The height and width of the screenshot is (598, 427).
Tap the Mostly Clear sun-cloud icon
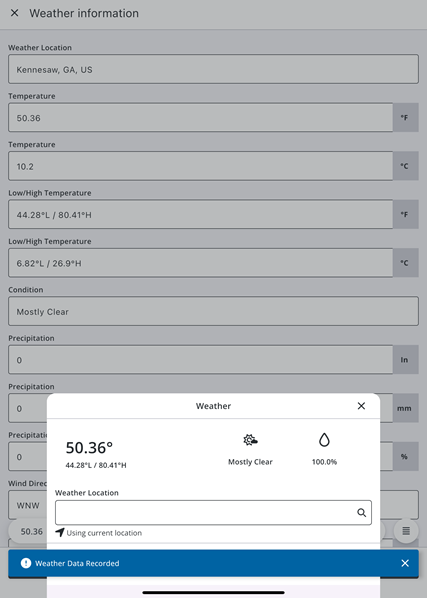pos(250,440)
